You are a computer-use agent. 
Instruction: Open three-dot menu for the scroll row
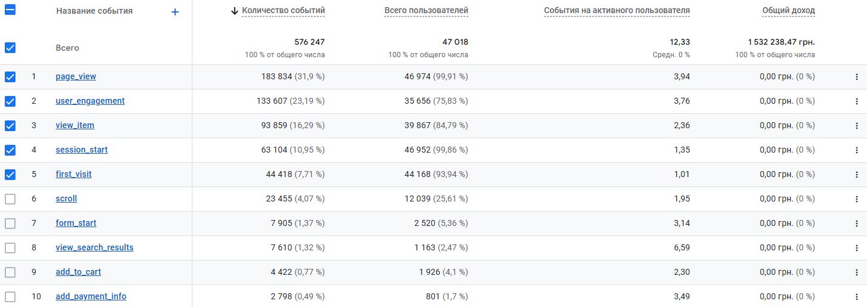click(857, 199)
